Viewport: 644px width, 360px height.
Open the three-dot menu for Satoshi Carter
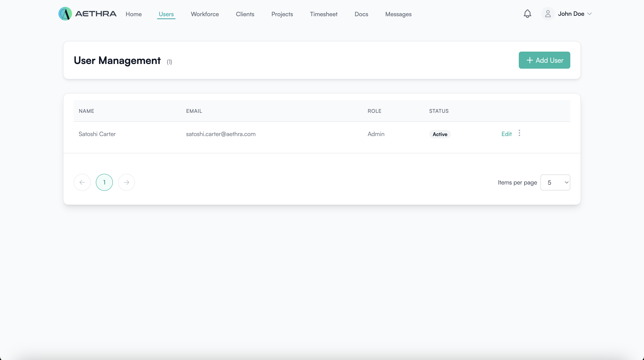tap(519, 133)
